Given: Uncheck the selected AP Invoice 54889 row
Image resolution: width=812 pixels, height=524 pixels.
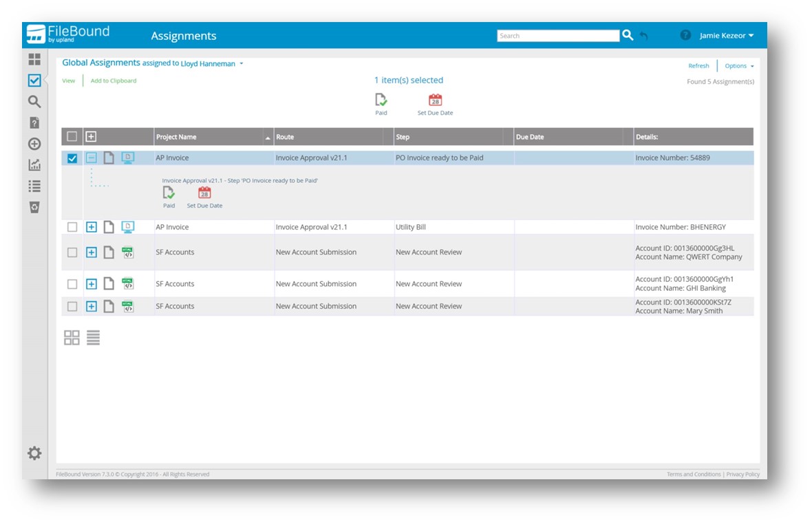Looking at the screenshot, I should (72, 158).
